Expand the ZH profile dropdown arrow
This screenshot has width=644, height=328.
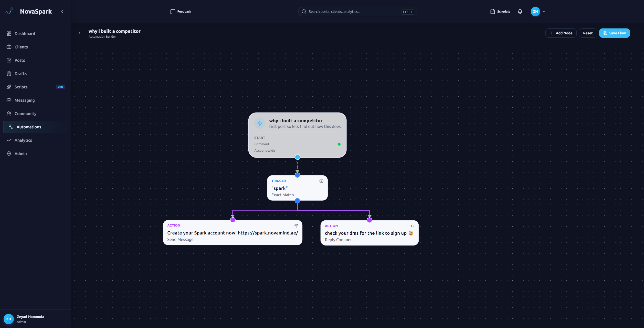click(x=544, y=12)
